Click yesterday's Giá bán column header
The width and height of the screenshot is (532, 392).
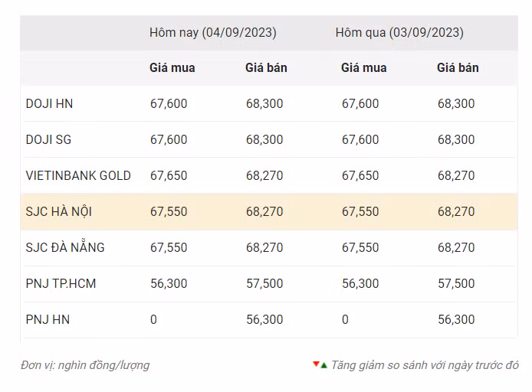458,67
